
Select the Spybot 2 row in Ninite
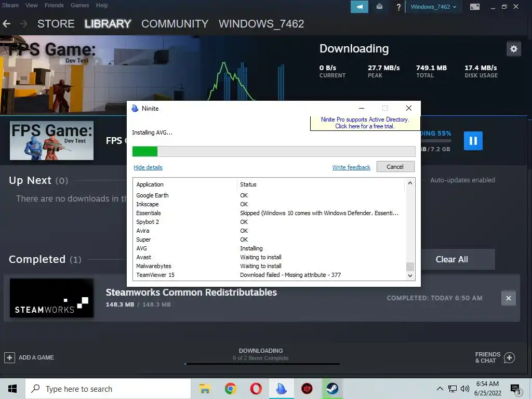pos(270,222)
